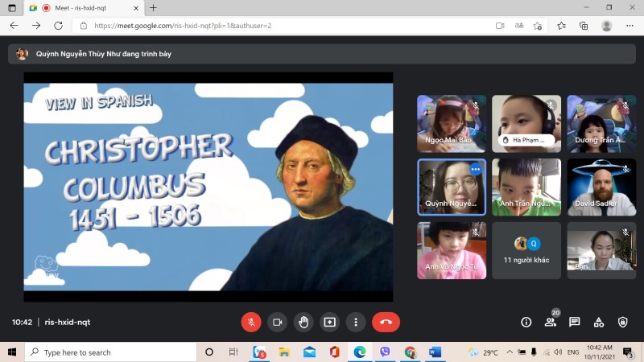Open the chat panel
644x362 pixels.
tap(575, 322)
